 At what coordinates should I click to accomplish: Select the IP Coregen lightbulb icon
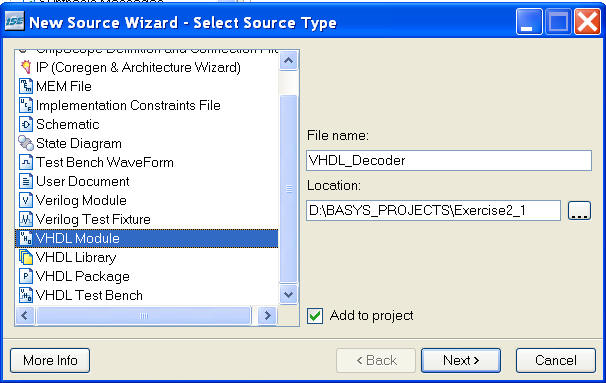coord(26,67)
